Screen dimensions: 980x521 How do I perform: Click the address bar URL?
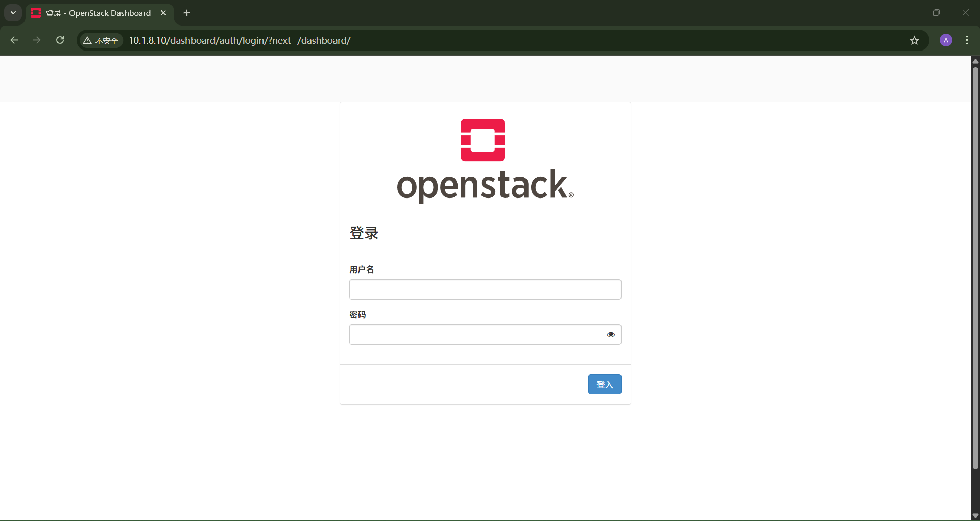pos(240,40)
